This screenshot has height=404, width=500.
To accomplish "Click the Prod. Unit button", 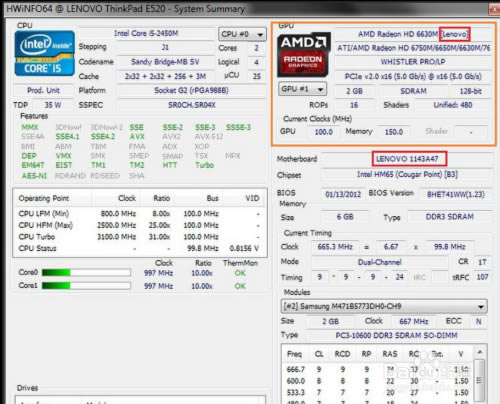I will [x=43, y=90].
